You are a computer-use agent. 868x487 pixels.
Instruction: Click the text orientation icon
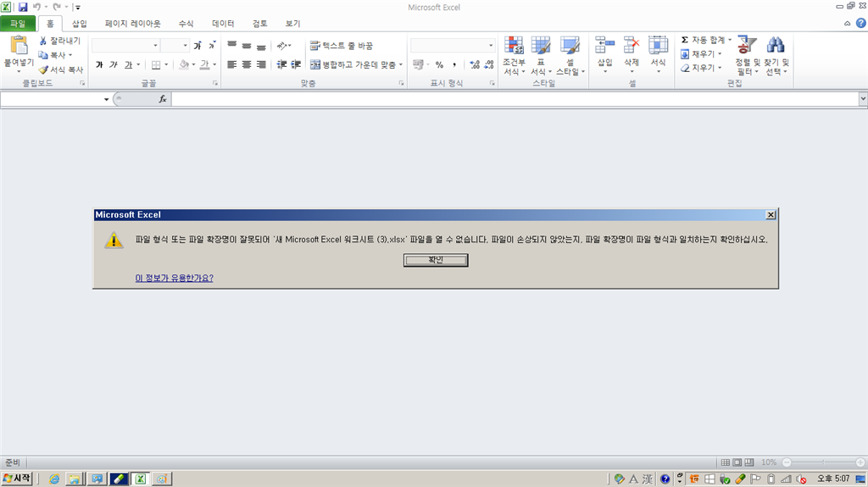[281, 46]
